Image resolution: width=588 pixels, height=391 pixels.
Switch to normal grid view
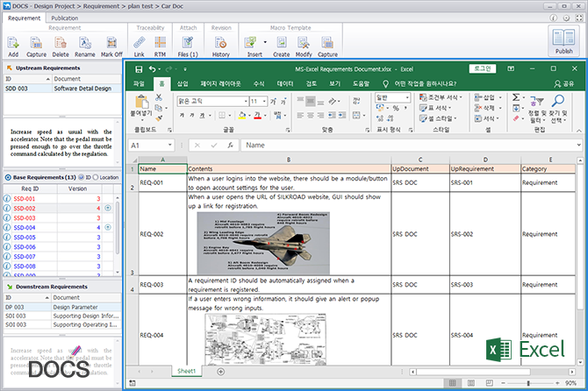tap(453, 383)
